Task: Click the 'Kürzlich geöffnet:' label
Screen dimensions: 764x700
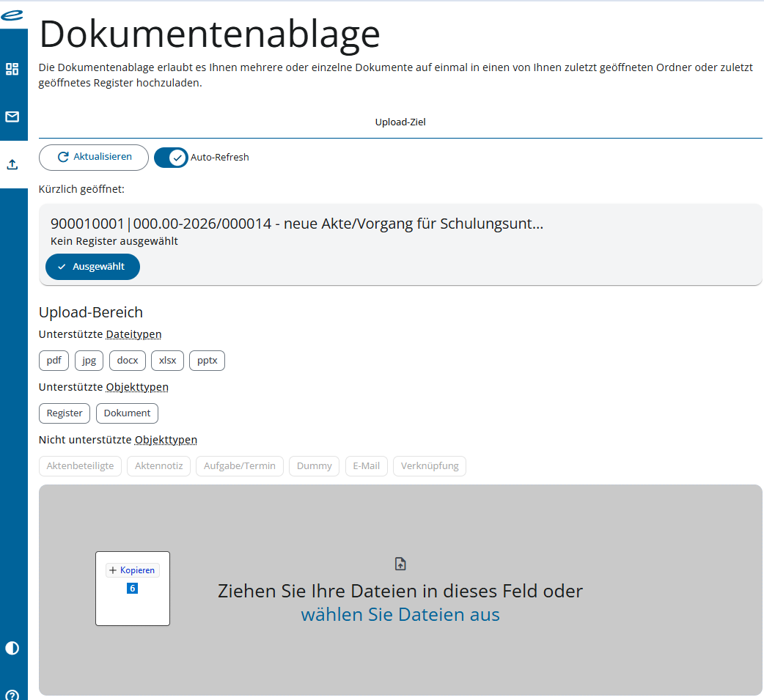Action: [81, 190]
